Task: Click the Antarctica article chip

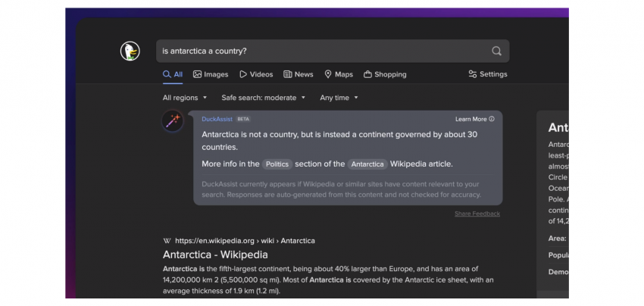Action: (367, 164)
